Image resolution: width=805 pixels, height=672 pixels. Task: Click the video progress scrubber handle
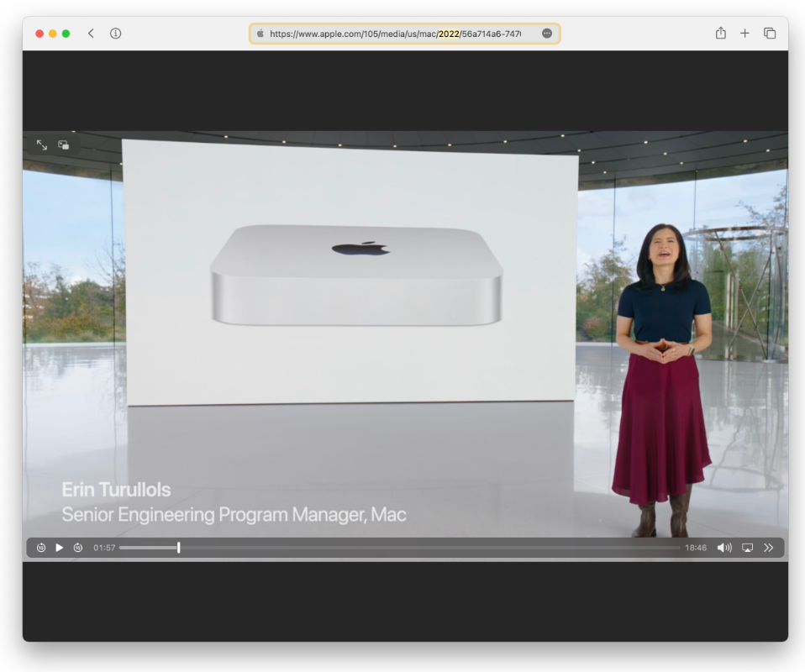coord(178,548)
